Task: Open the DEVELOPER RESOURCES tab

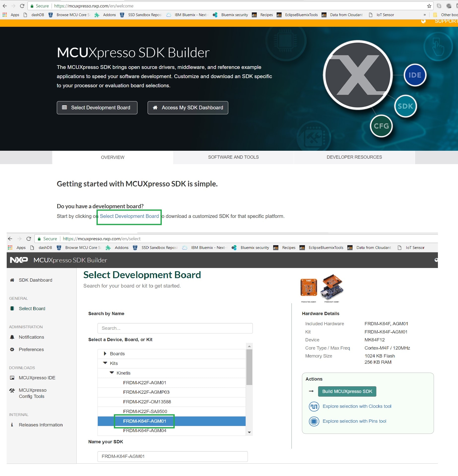Action: pyautogui.click(x=354, y=157)
